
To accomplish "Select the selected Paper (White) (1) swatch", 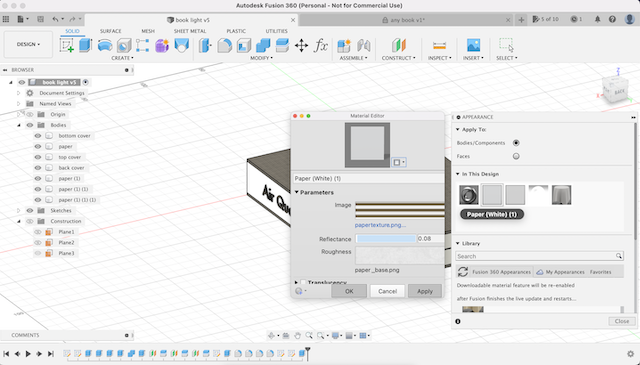I will (492, 195).
